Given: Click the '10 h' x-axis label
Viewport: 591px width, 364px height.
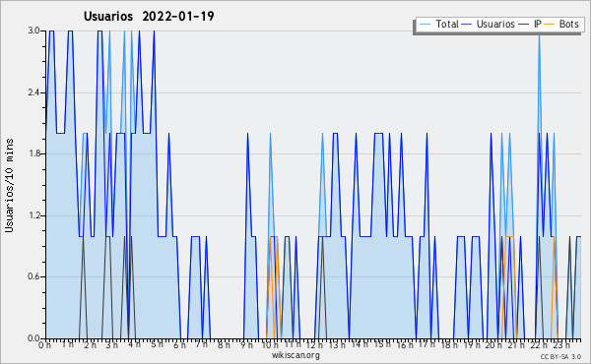Looking at the screenshot, I should [x=270, y=344].
